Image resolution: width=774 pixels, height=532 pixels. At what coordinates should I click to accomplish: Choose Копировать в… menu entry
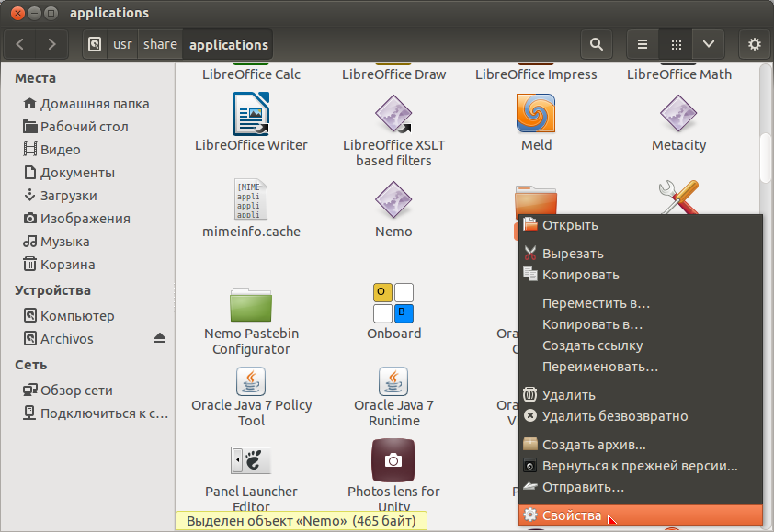coord(640,324)
